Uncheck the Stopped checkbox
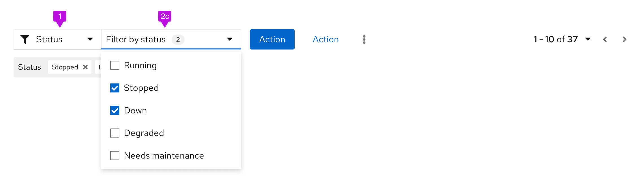 tap(115, 88)
